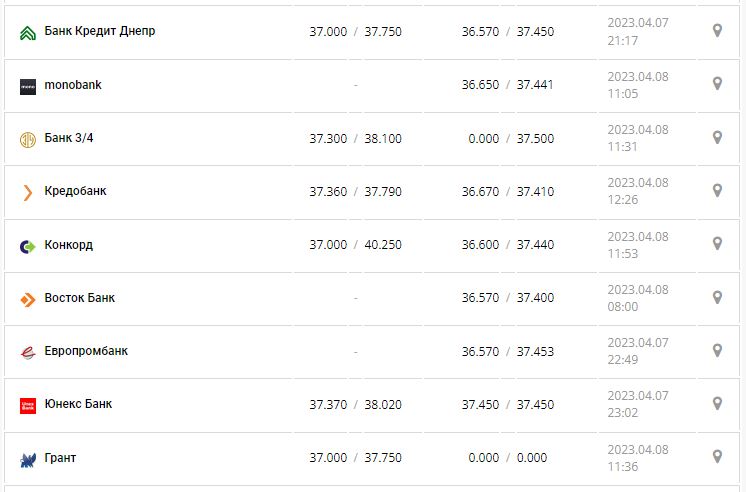Open the monobank name link
Image resolution: width=746 pixels, height=492 pixels.
coord(73,85)
